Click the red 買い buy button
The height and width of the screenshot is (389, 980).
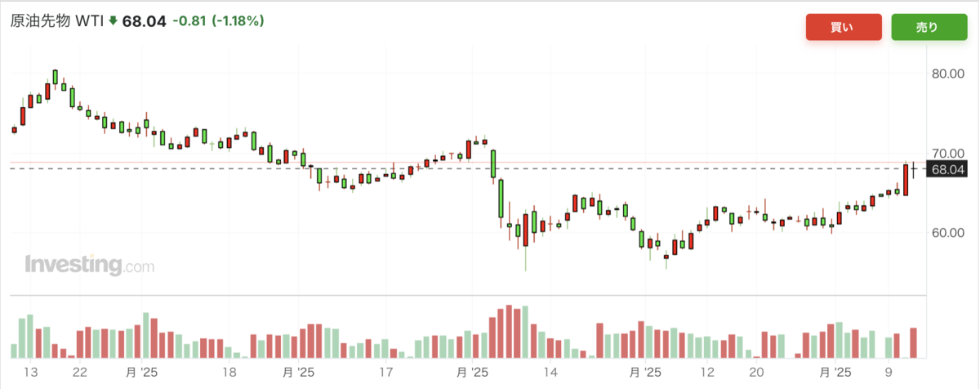[844, 27]
